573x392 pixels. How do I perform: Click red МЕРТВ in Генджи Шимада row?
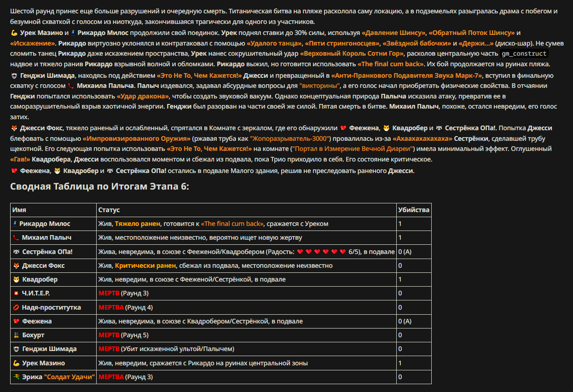[x=109, y=349]
